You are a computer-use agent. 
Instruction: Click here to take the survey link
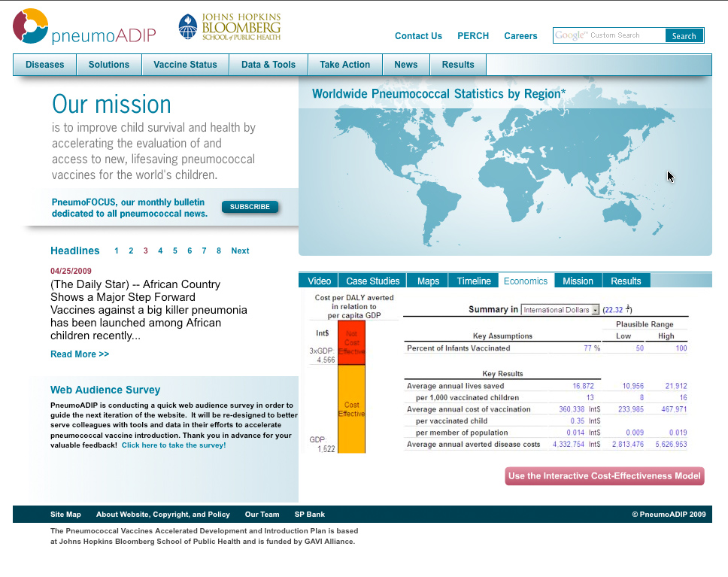point(174,445)
